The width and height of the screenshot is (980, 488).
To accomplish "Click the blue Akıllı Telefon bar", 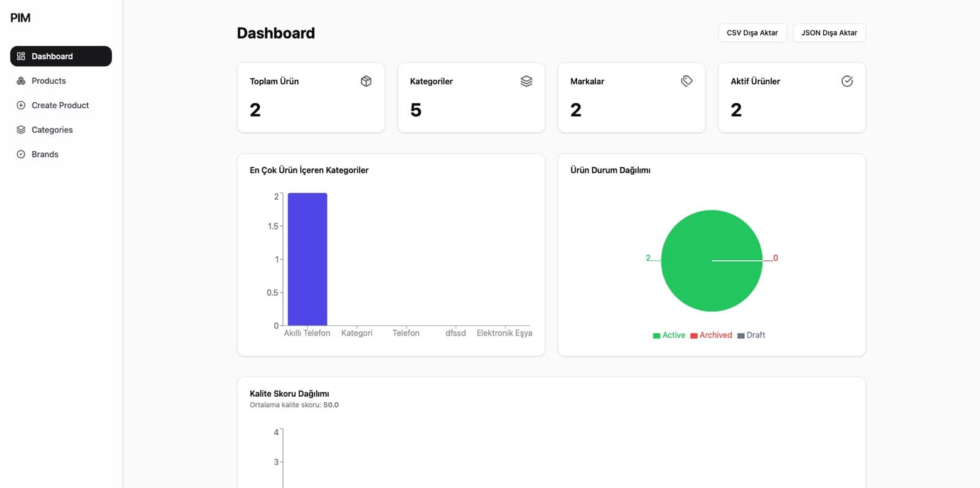I will (x=307, y=259).
